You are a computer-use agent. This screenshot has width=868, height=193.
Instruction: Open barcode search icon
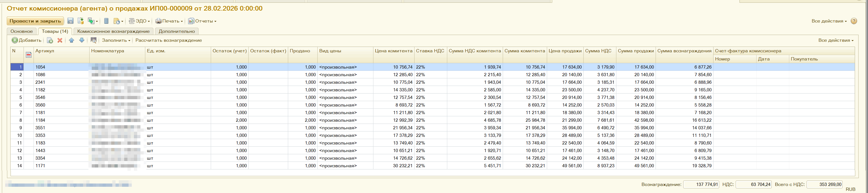click(94, 40)
